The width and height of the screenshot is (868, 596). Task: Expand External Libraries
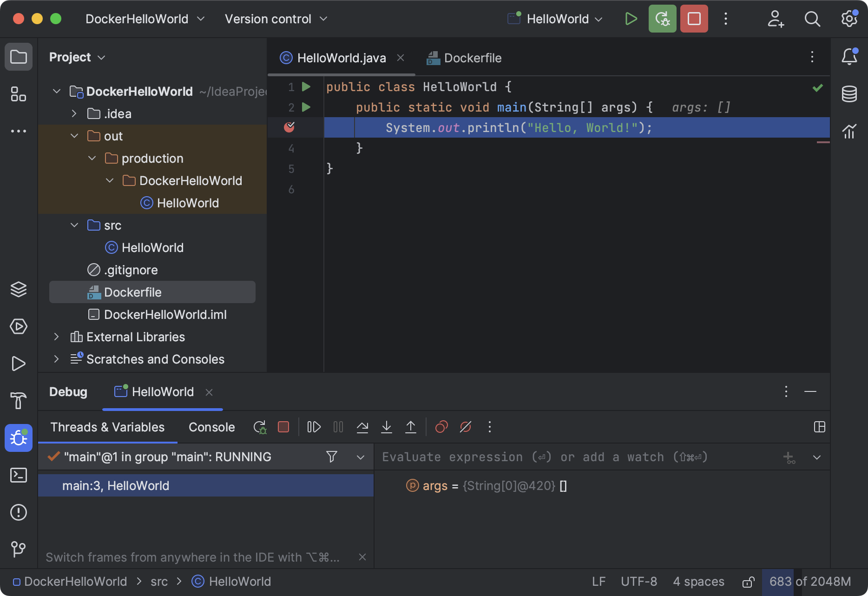56,337
